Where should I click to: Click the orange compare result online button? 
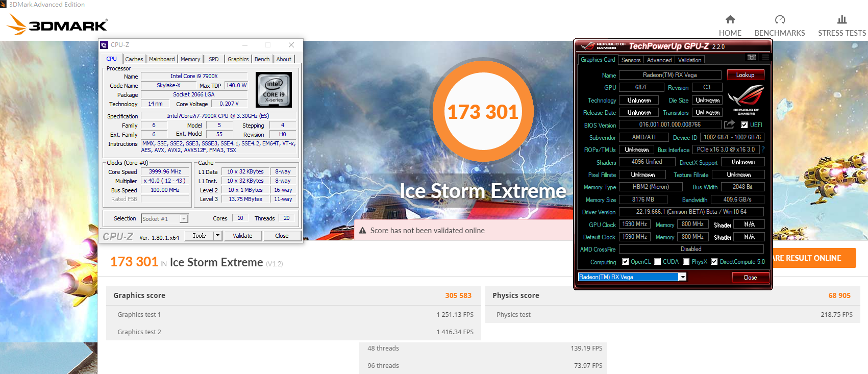pyautogui.click(x=814, y=258)
